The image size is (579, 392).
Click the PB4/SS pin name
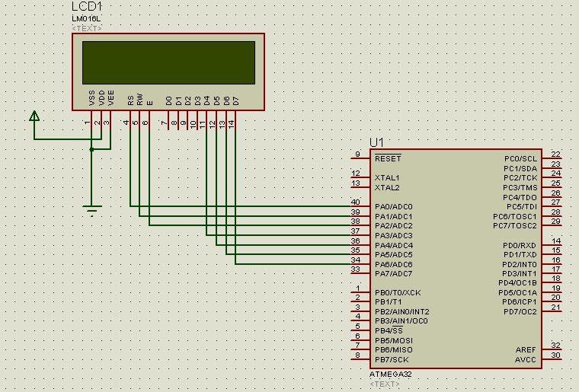389,330
